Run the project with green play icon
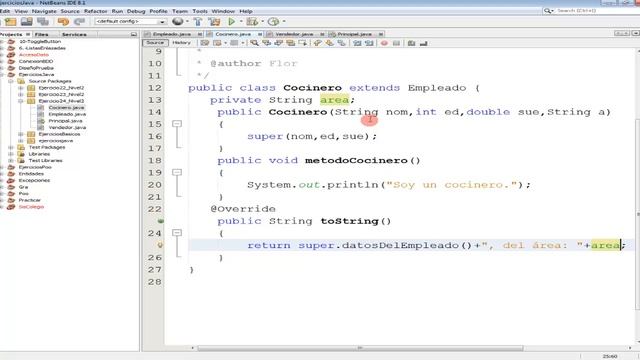The width and height of the screenshot is (640, 360). point(231,22)
